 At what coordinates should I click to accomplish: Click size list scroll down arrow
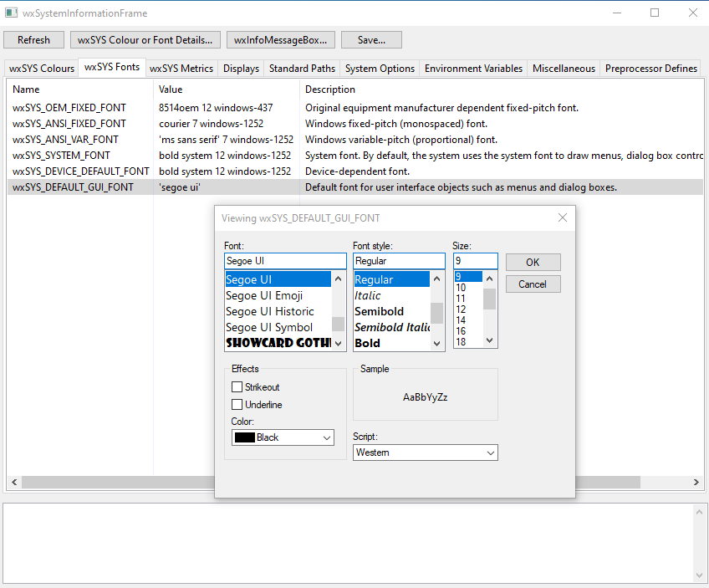pos(490,340)
